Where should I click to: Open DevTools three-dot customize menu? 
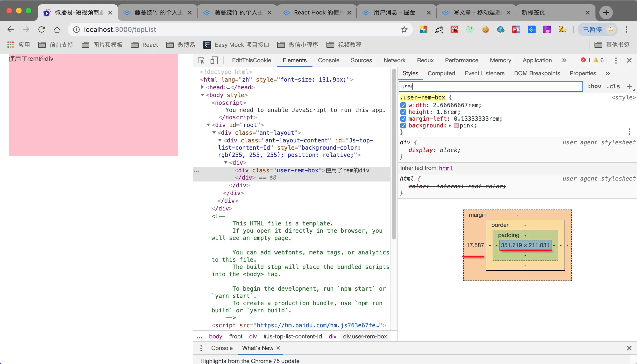616,61
